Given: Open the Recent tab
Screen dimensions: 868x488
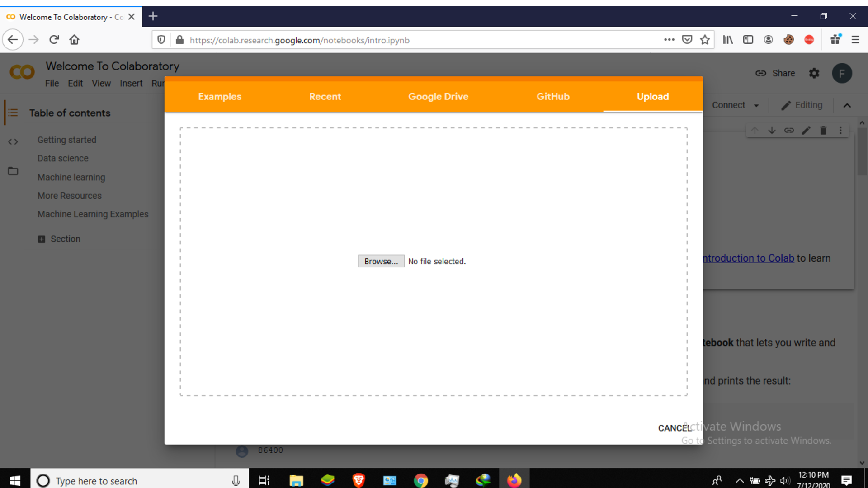Looking at the screenshot, I should coord(325,97).
